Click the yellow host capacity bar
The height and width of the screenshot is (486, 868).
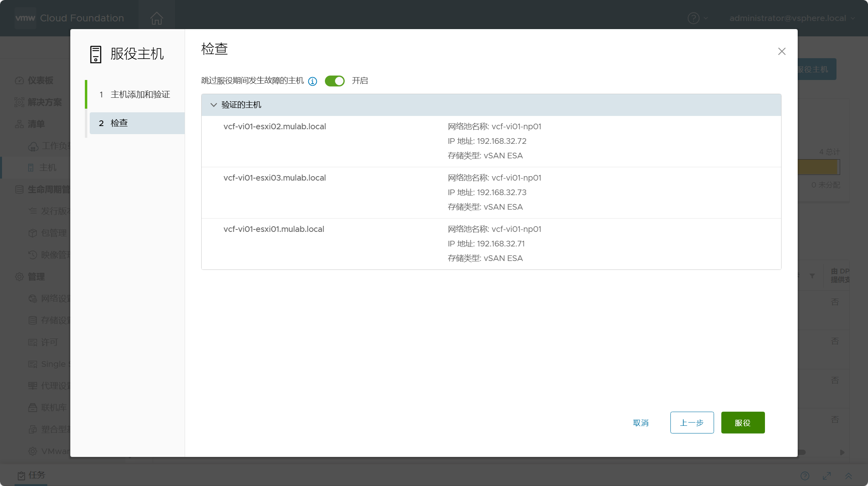pos(818,167)
